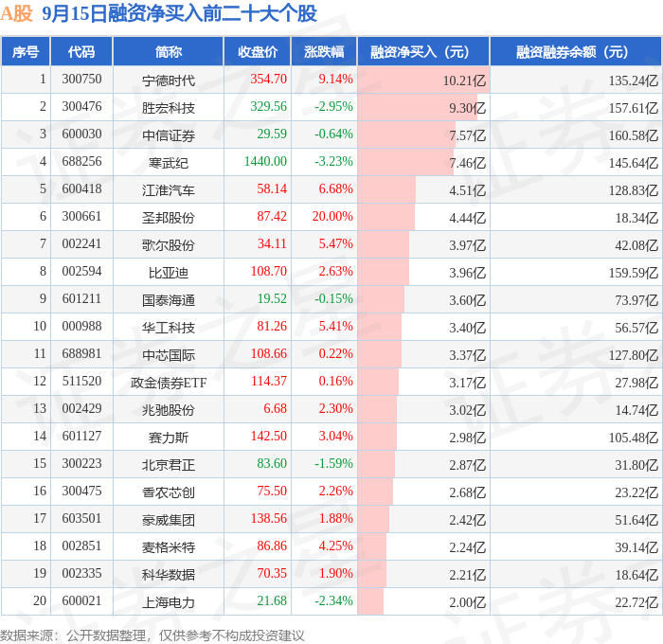Click balance value 22.72亿

tap(636, 602)
